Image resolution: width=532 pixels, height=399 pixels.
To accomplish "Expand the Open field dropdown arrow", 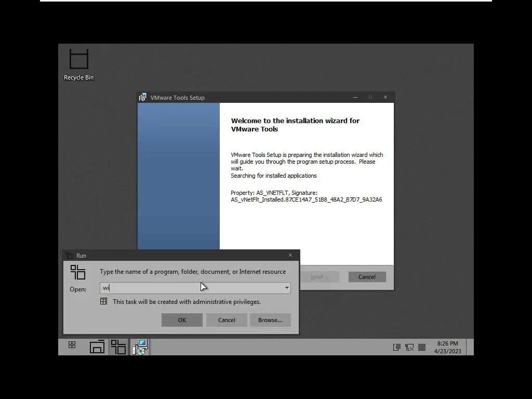I will coord(287,288).
